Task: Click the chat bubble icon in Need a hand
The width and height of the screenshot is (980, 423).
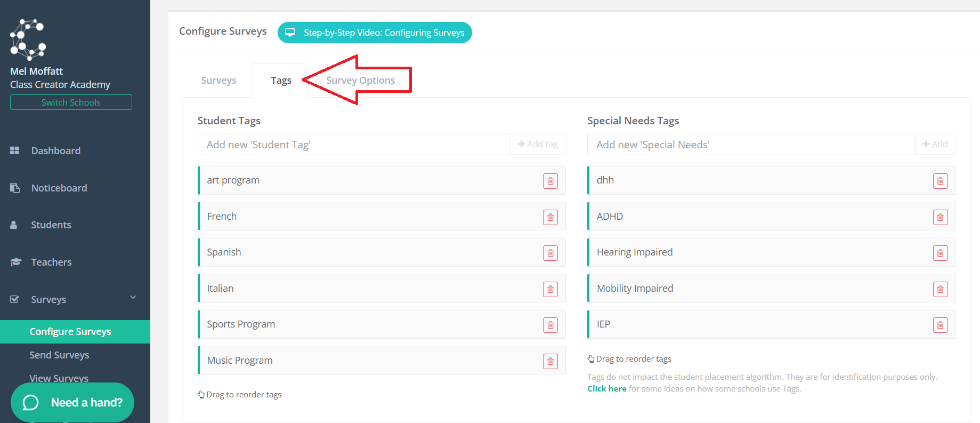Action: tap(31, 402)
